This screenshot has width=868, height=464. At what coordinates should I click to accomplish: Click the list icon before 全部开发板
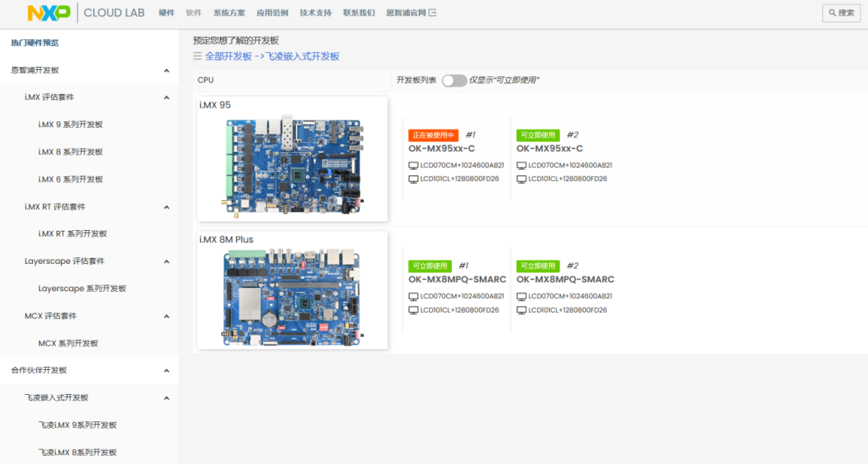tap(197, 56)
